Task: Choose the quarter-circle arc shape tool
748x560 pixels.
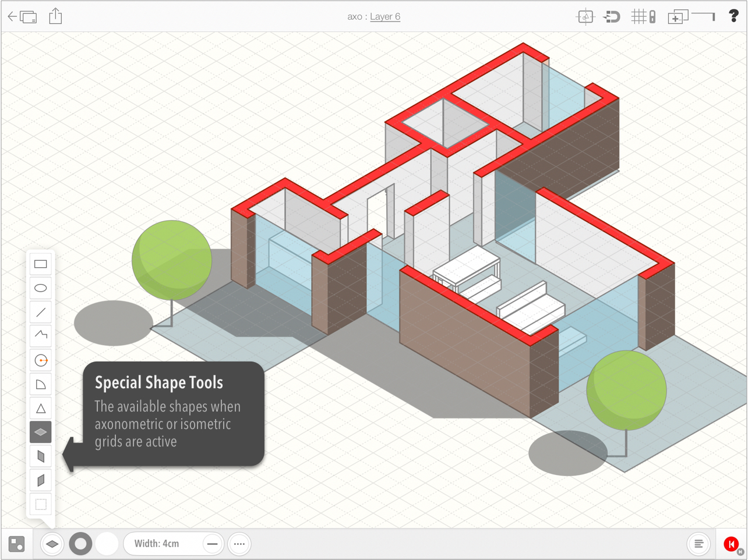Action: 41,384
